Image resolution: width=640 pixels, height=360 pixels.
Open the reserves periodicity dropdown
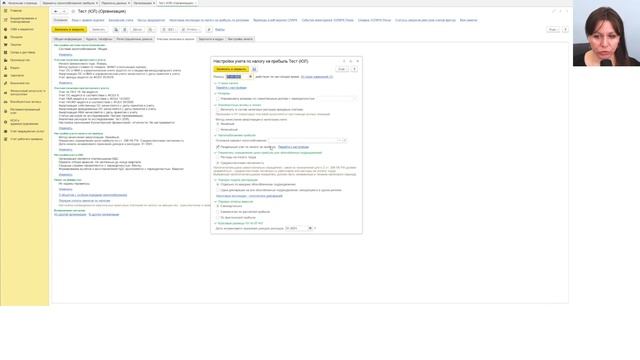354,99
